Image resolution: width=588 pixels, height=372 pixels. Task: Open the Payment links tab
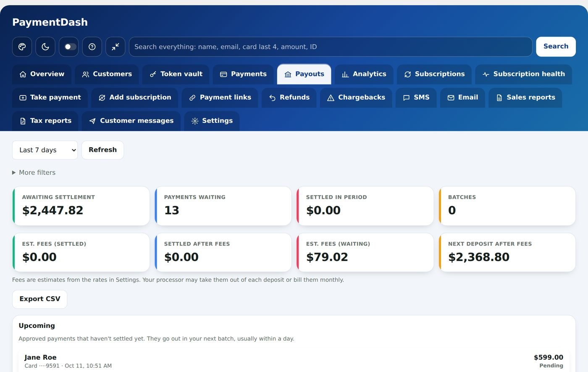click(x=220, y=98)
